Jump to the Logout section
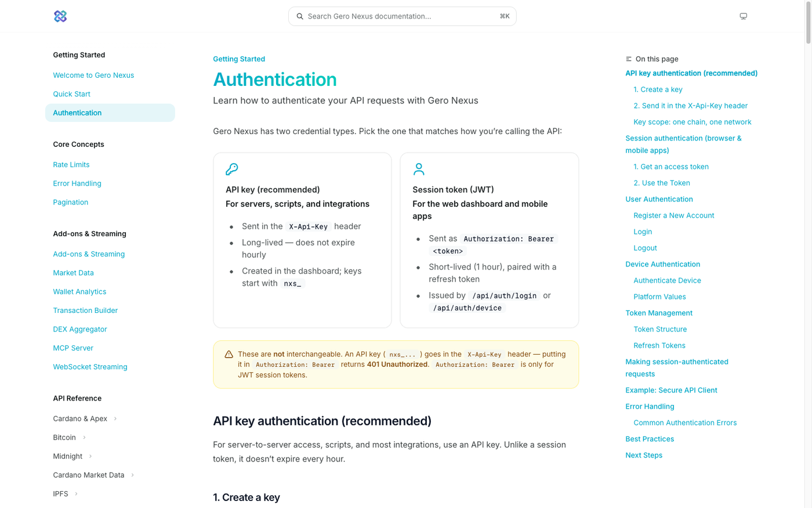 (645, 248)
